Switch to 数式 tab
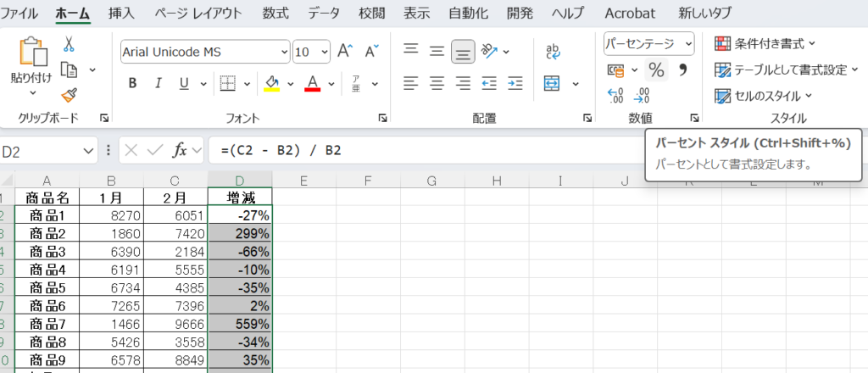This screenshot has width=868, height=373. tap(275, 13)
